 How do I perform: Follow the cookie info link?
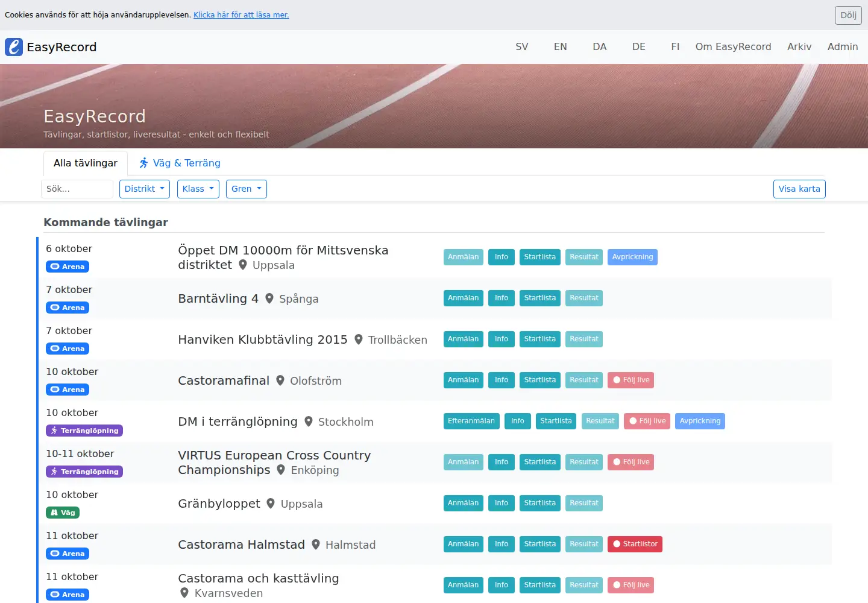[241, 15]
